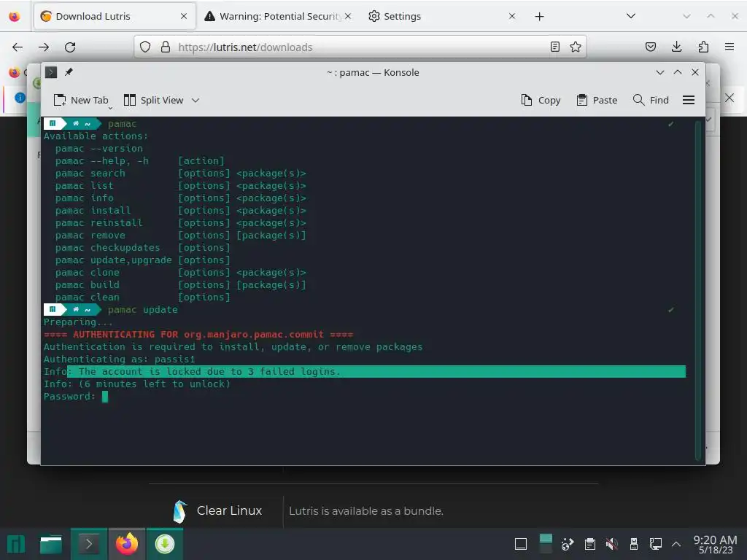Go forward in Firefox
Image resolution: width=747 pixels, height=560 pixels.
pyautogui.click(x=44, y=47)
